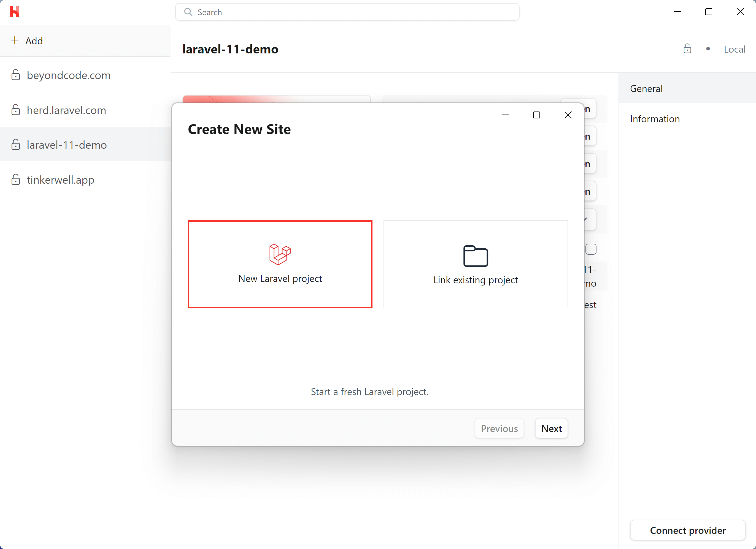Click the lock icon beside beyondcode.com
Image resolution: width=756 pixels, height=549 pixels.
(15, 75)
